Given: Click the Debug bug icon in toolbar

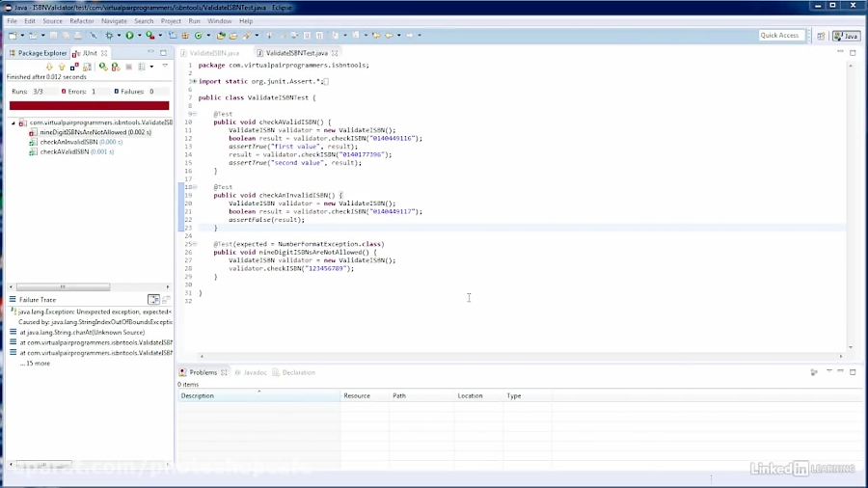Looking at the screenshot, I should (109, 36).
